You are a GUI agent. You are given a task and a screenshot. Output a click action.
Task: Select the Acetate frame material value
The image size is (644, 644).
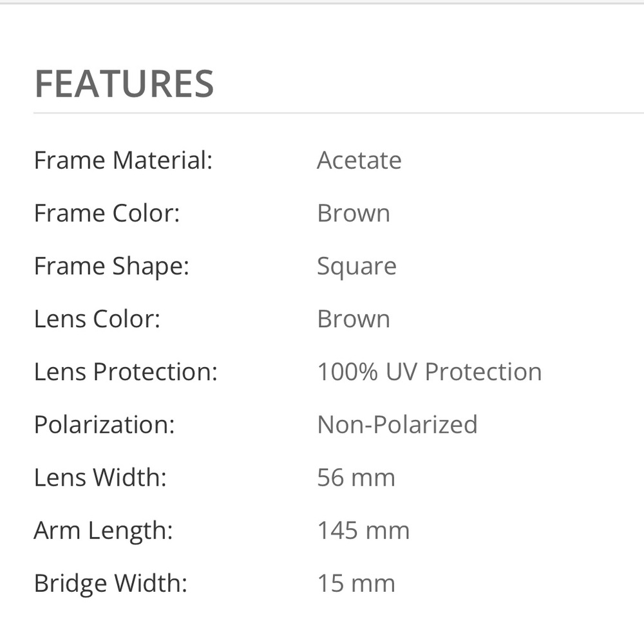point(359,160)
